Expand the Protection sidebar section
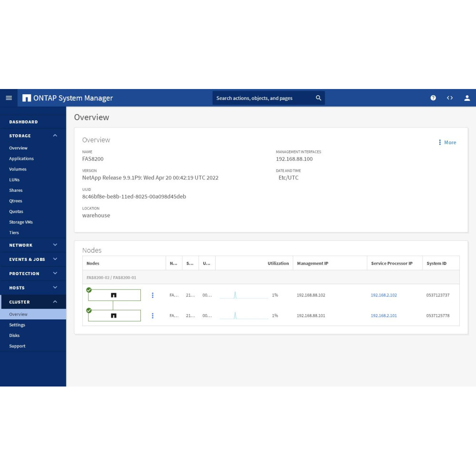The height and width of the screenshot is (476, 476). (55, 273)
